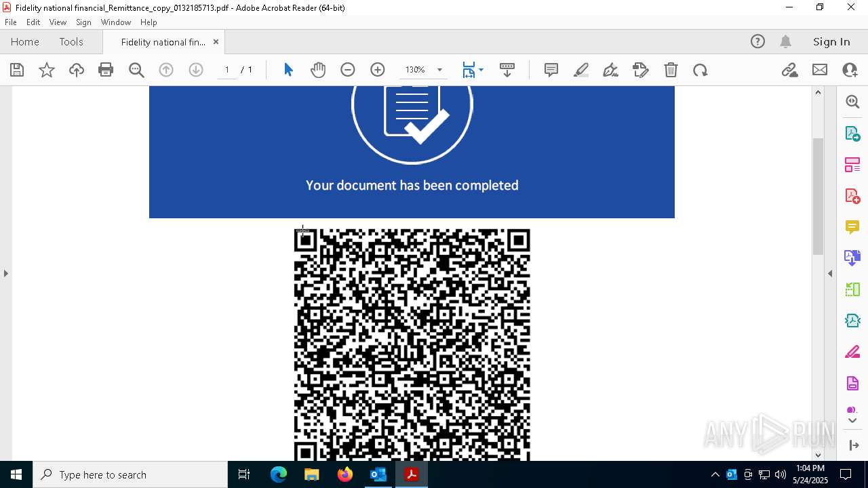Open the Sign menu
This screenshot has width=868, height=488.
click(83, 22)
